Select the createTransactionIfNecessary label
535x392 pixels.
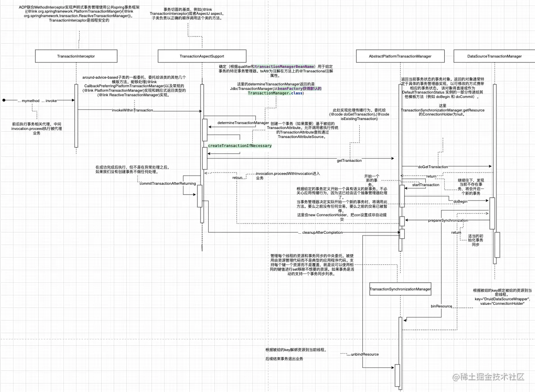click(x=240, y=146)
